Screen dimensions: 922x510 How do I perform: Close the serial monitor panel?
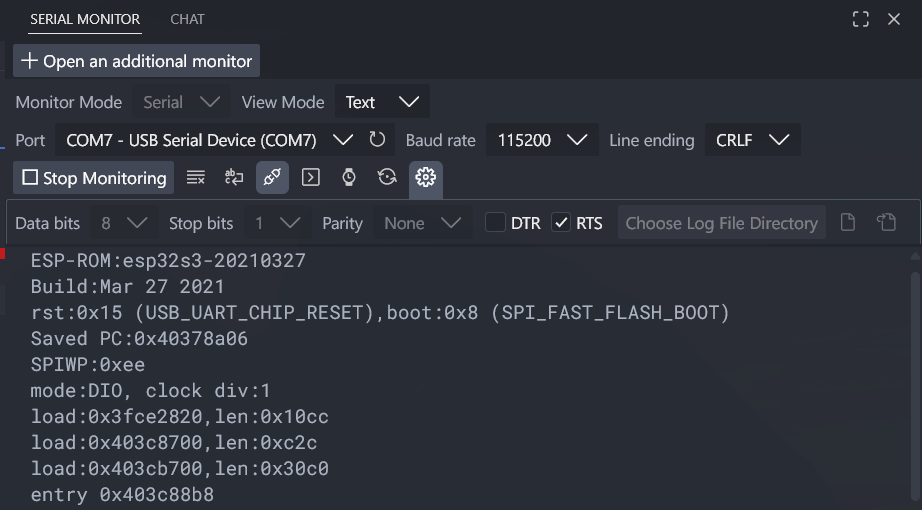[894, 19]
